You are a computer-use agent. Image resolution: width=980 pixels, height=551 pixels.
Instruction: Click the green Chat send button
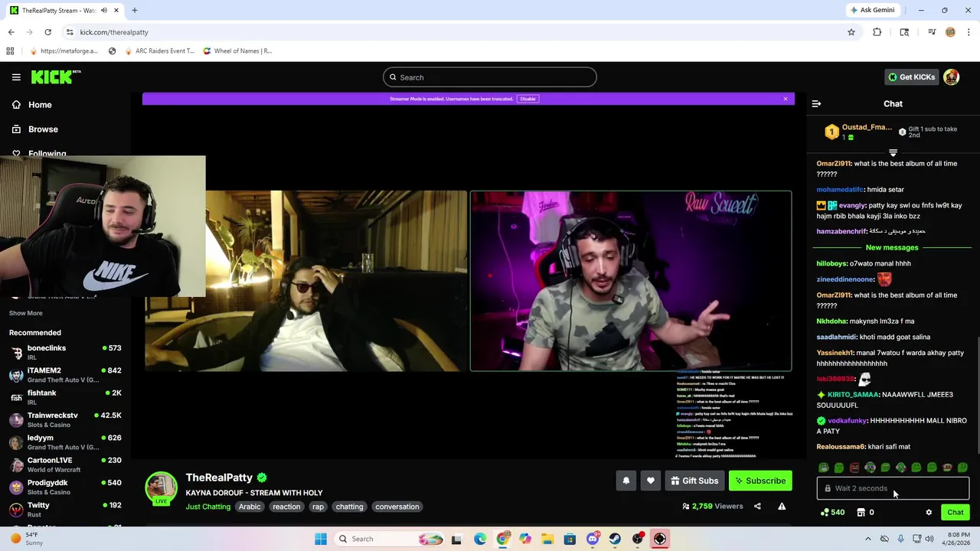tap(955, 512)
